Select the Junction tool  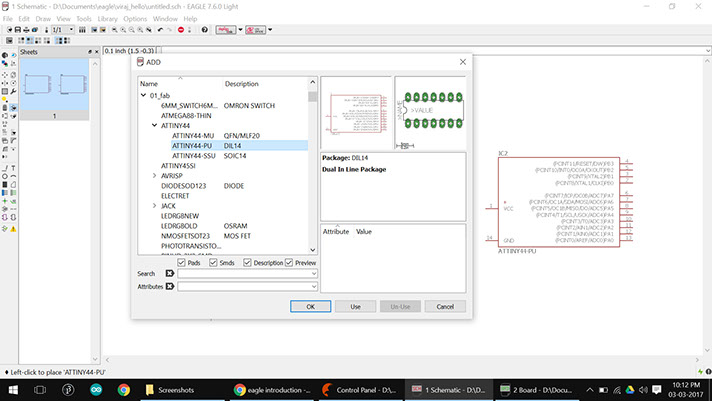click(5, 201)
